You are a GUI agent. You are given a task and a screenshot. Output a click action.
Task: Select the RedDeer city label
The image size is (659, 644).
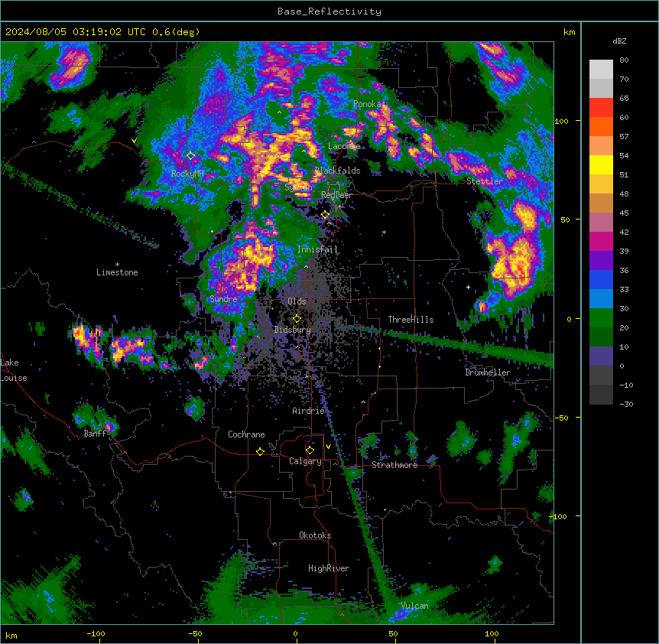(x=336, y=195)
